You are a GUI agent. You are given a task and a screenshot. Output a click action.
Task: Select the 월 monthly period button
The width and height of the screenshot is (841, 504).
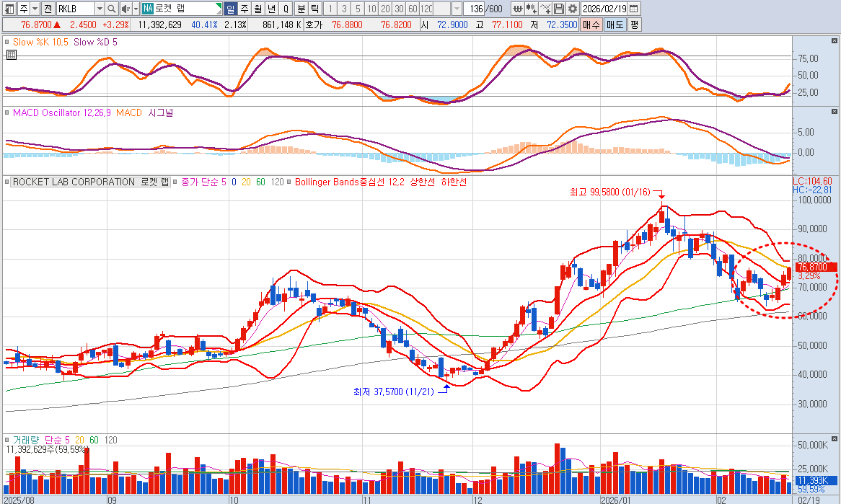[x=257, y=9]
